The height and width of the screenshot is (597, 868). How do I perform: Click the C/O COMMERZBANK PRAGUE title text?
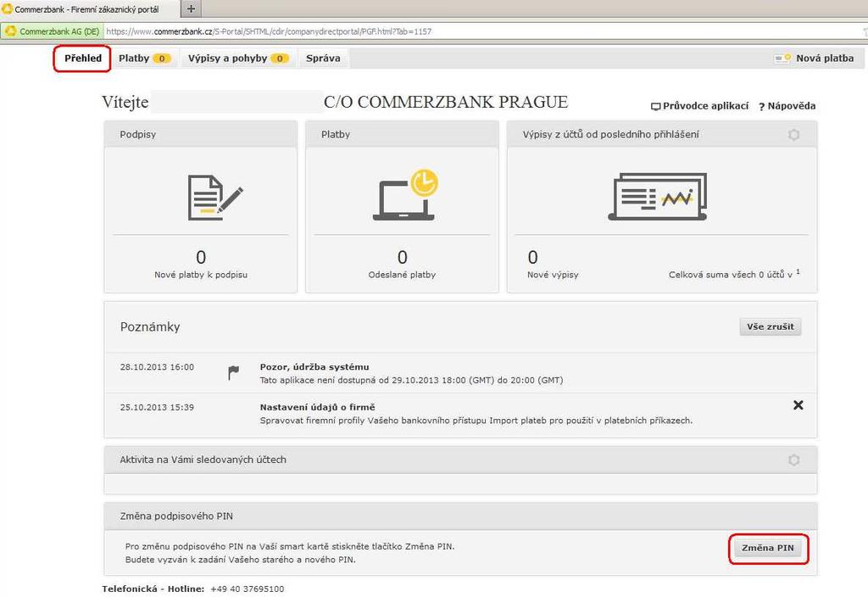(446, 102)
